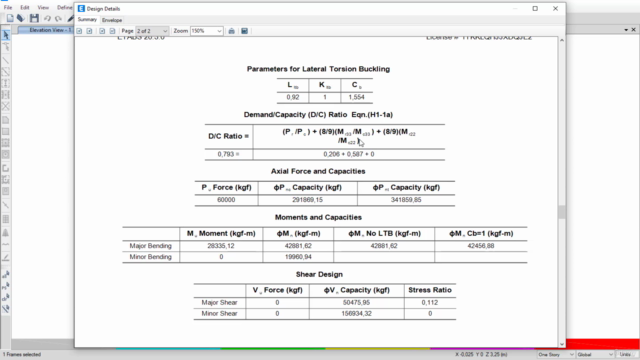Click the report vertical scrollbar thumb
The image size is (640, 360).
(x=562, y=212)
